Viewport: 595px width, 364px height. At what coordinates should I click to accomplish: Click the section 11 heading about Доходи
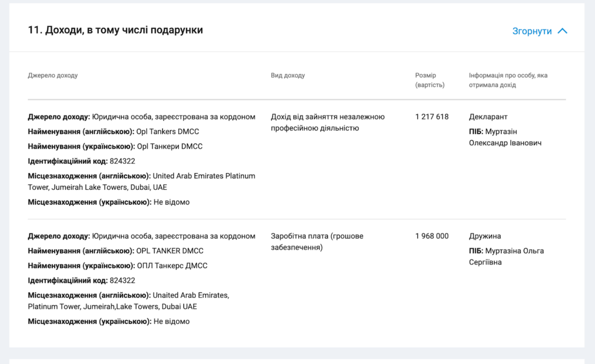pyautogui.click(x=115, y=30)
